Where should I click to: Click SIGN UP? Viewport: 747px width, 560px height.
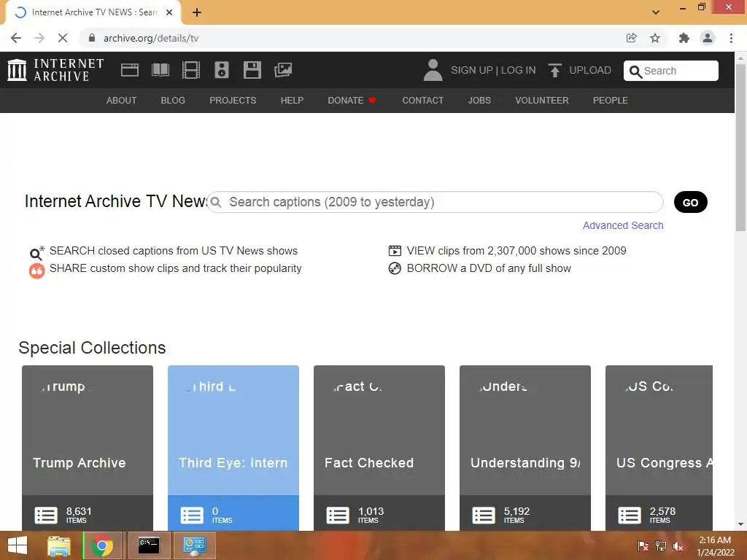(472, 70)
